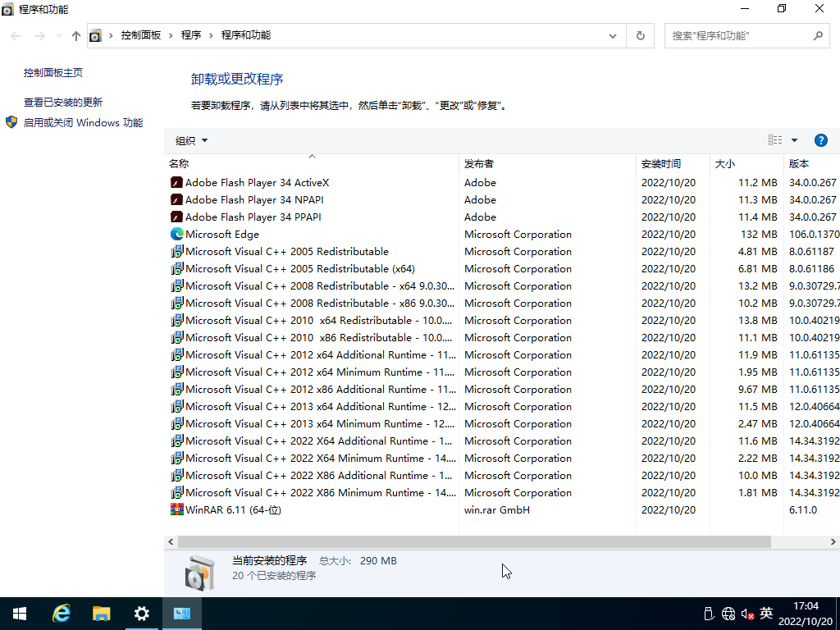This screenshot has height=630, width=840.
Task: Click the Microsoft Edge program icon
Action: (177, 234)
